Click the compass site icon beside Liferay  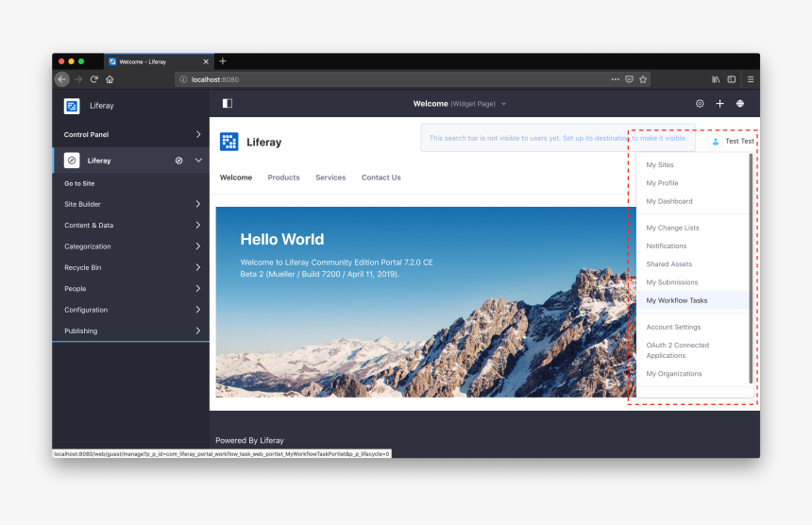click(72, 161)
